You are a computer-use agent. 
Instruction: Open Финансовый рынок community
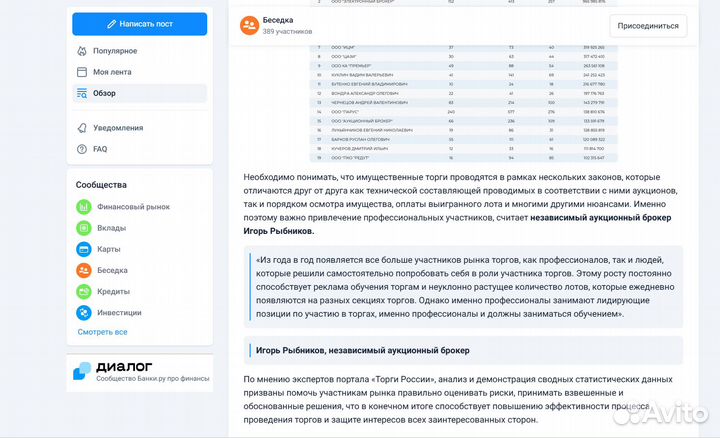click(133, 207)
